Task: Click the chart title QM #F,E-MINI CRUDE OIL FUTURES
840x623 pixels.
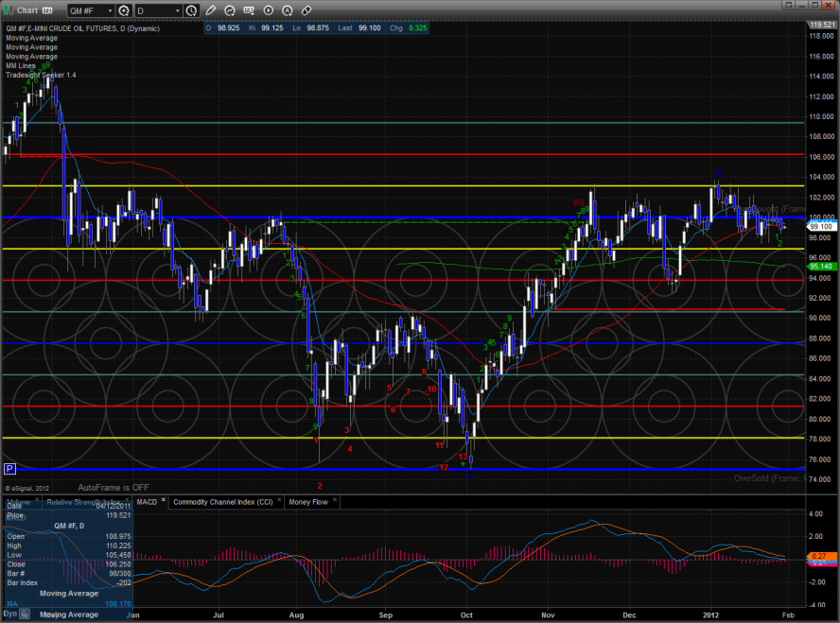Action: click(82, 29)
